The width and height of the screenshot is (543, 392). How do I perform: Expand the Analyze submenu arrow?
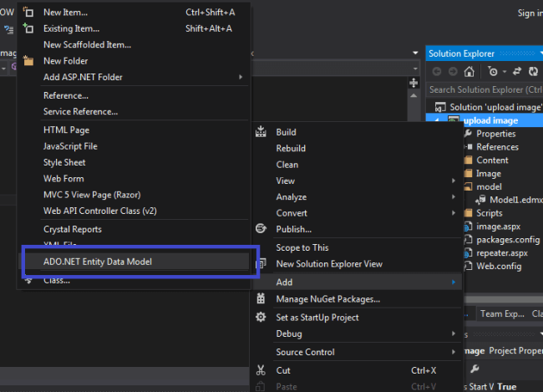pos(454,197)
